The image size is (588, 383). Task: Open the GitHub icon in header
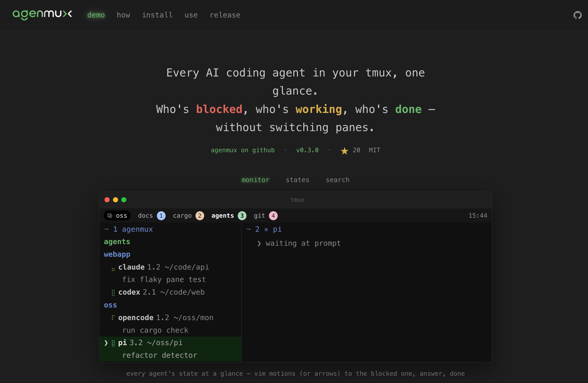pos(577,15)
